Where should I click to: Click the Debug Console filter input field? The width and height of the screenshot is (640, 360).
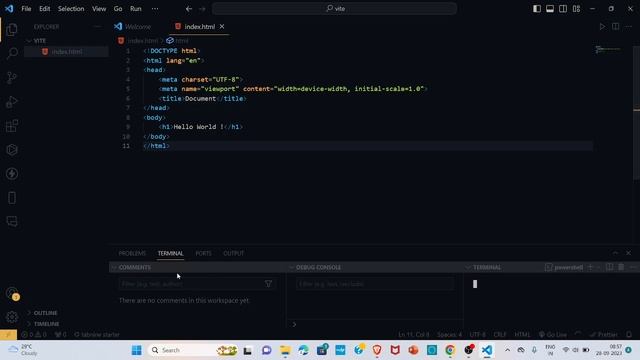(x=375, y=284)
